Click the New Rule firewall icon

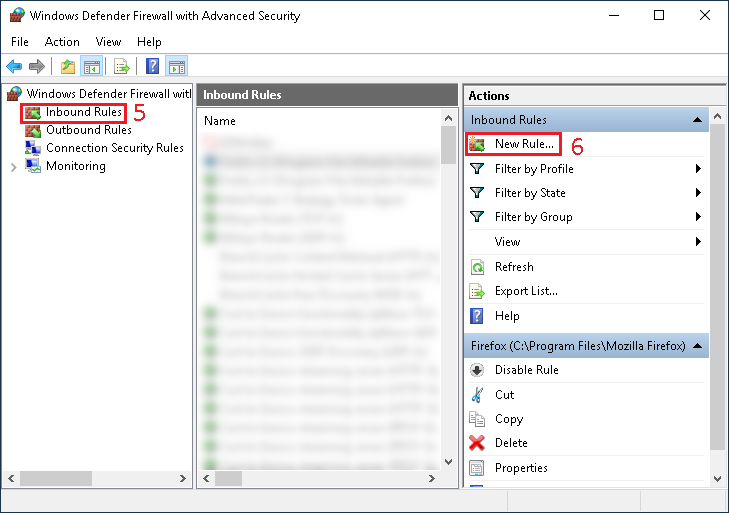point(477,144)
